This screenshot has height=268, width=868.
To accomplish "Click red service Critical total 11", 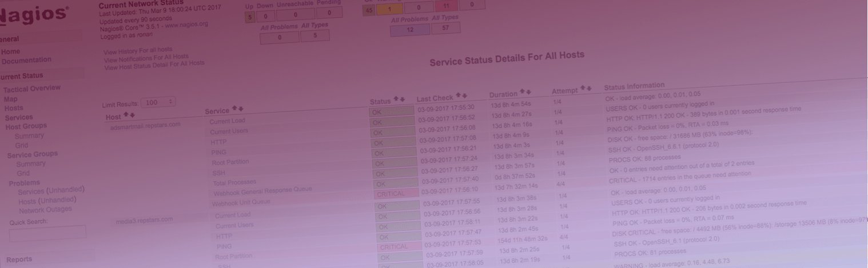I will coord(447,6).
